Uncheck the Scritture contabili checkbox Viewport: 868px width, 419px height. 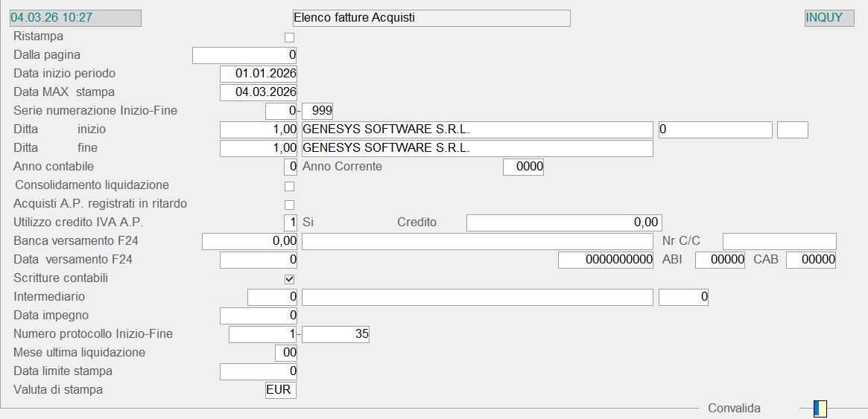(290, 279)
